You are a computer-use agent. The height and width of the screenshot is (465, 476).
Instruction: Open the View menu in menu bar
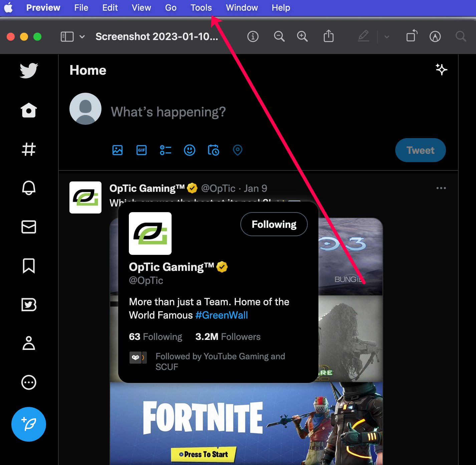tap(141, 8)
